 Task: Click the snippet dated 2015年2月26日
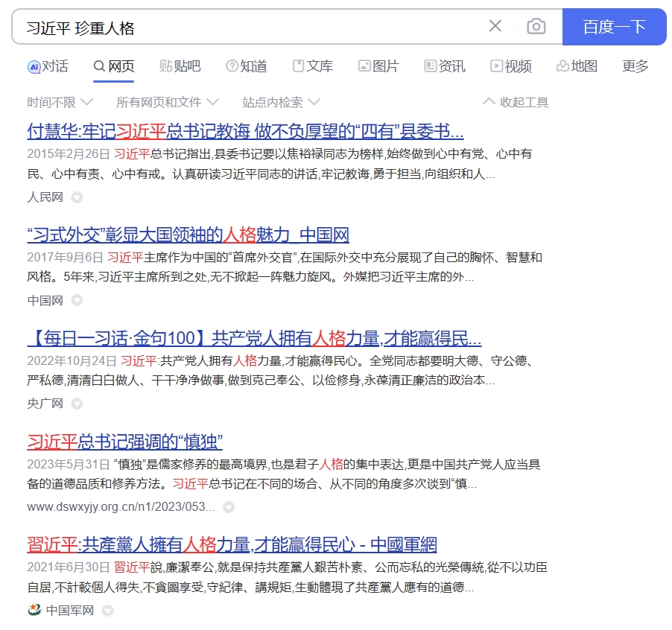coord(279,164)
